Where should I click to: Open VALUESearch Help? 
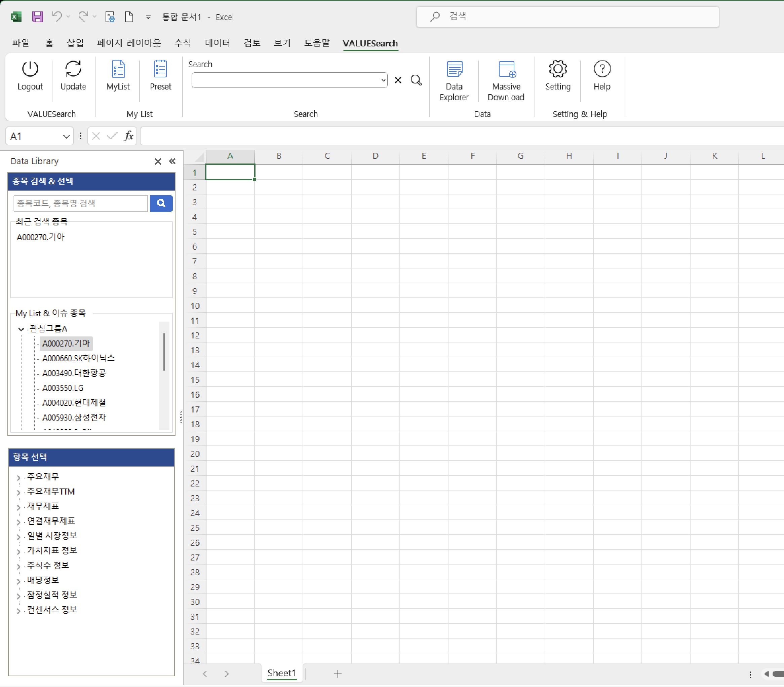click(x=602, y=76)
